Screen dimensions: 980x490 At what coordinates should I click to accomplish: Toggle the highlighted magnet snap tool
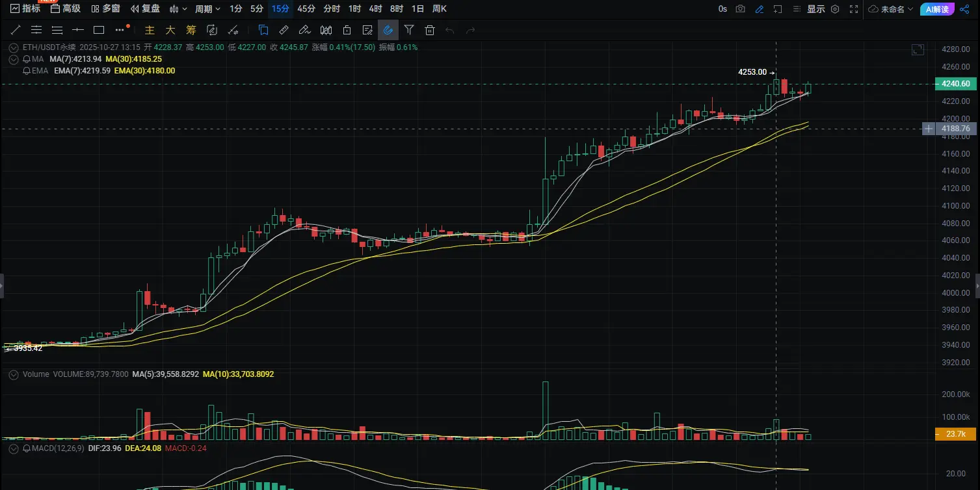388,30
